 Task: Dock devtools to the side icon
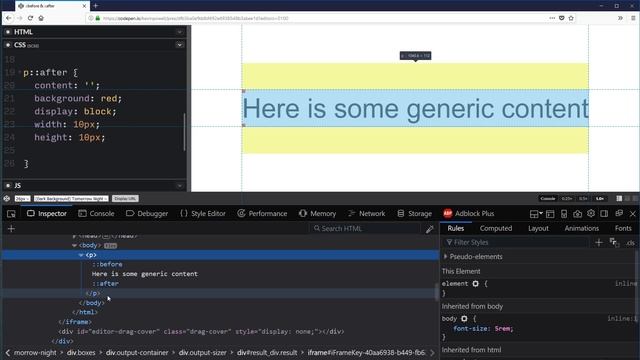click(x=604, y=213)
